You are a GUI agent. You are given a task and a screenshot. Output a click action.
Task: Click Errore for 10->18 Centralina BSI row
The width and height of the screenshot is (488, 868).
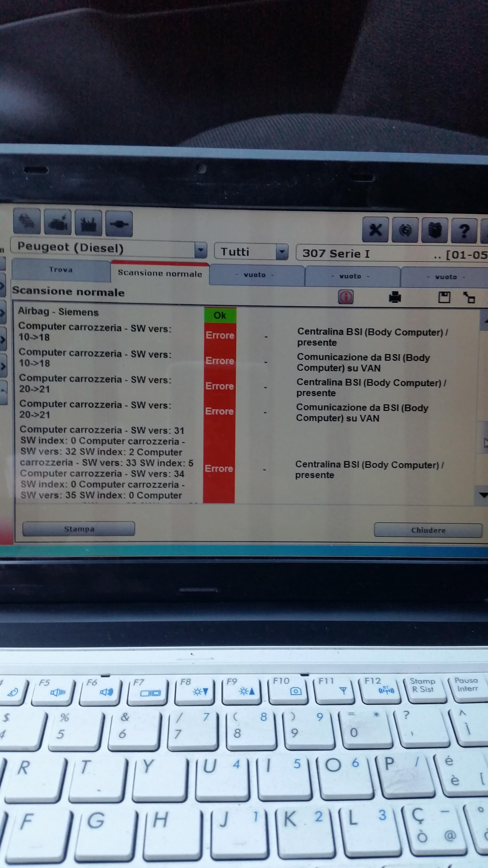point(220,335)
